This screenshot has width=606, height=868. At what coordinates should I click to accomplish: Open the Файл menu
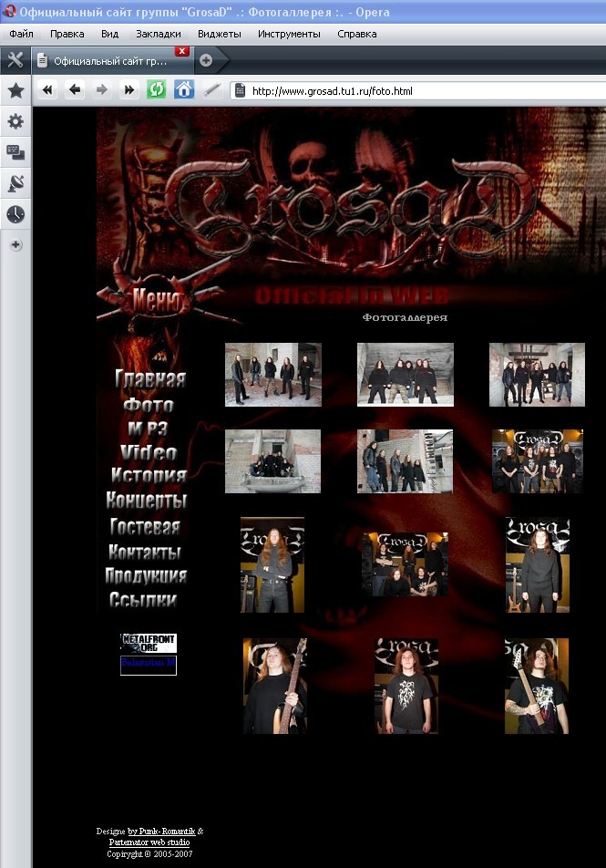coord(21,34)
